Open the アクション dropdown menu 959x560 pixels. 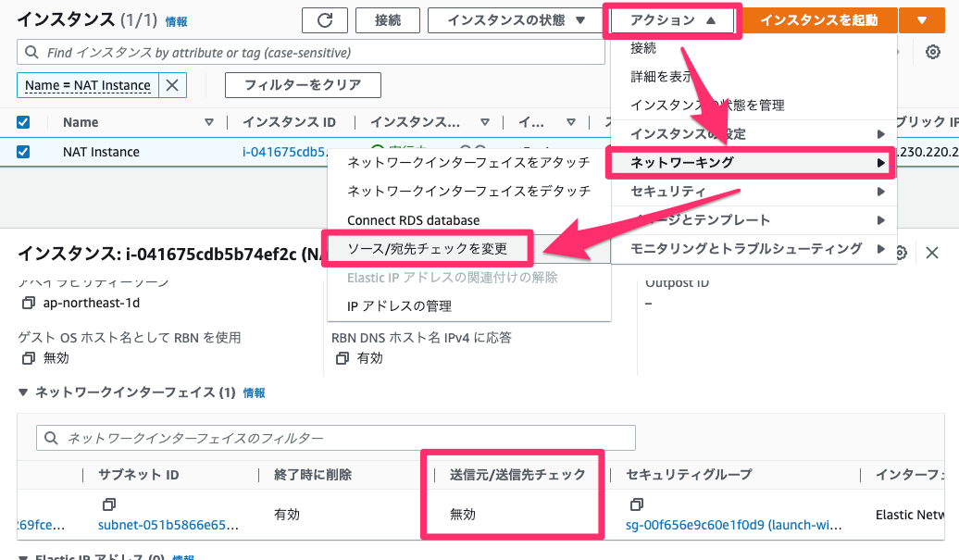(672, 20)
